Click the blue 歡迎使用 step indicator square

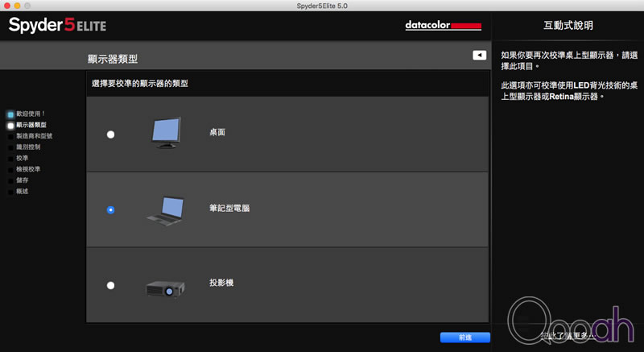pos(10,114)
